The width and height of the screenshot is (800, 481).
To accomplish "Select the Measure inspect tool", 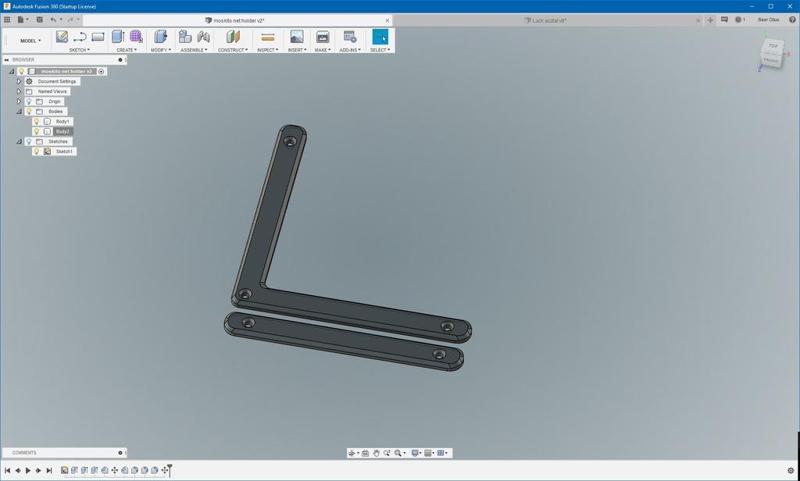I will point(267,37).
